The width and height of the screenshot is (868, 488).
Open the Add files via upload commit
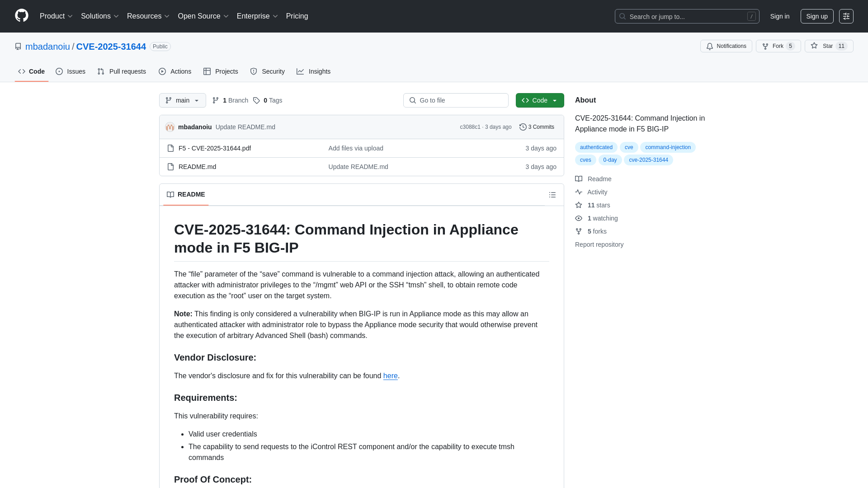[356, 148]
